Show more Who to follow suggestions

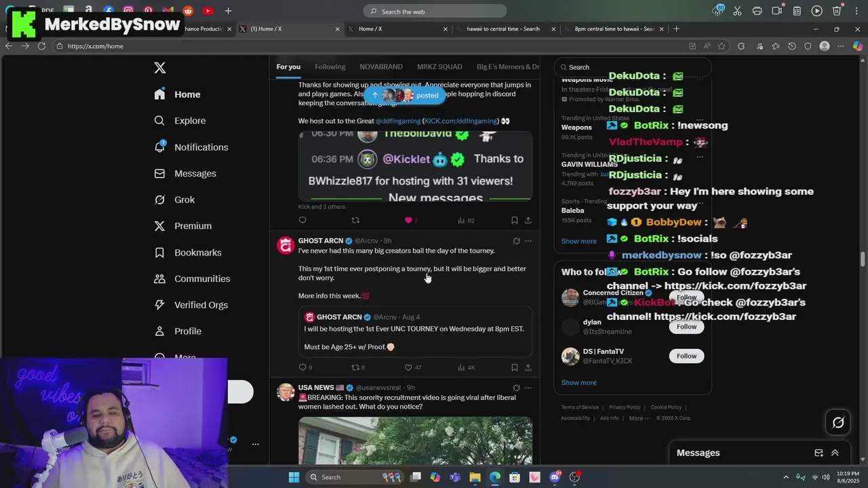(x=578, y=382)
